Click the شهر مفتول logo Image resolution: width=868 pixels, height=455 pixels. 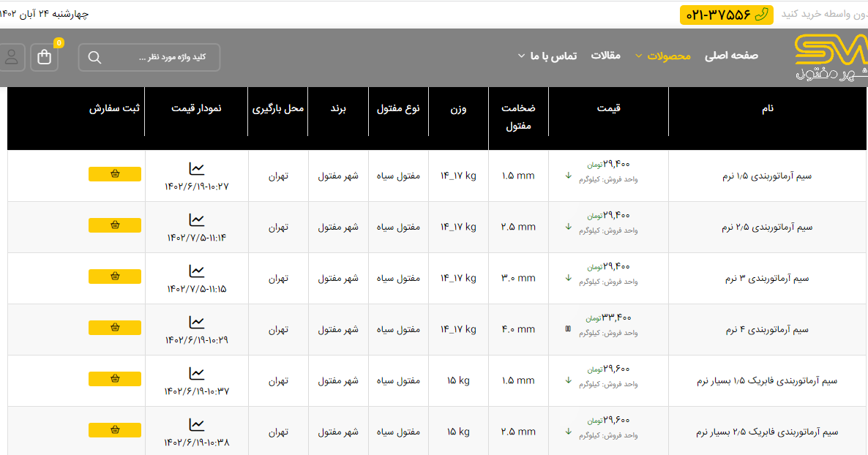coord(830,57)
